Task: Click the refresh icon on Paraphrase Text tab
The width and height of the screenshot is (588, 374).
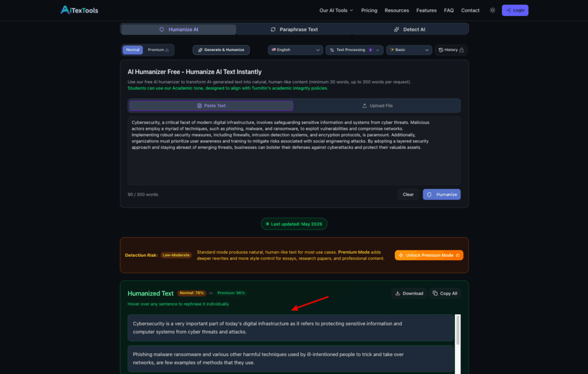Action: [x=273, y=29]
